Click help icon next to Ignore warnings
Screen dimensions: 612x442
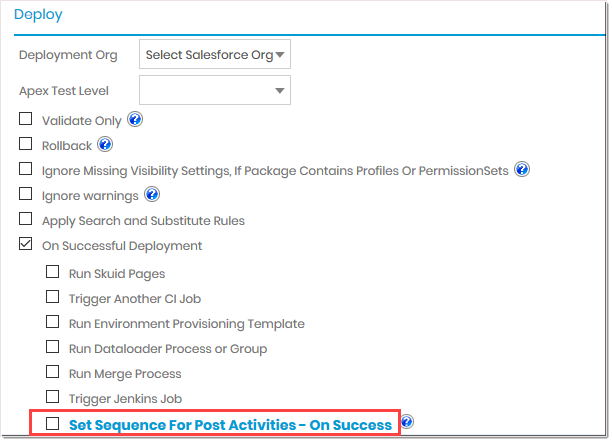tap(152, 194)
